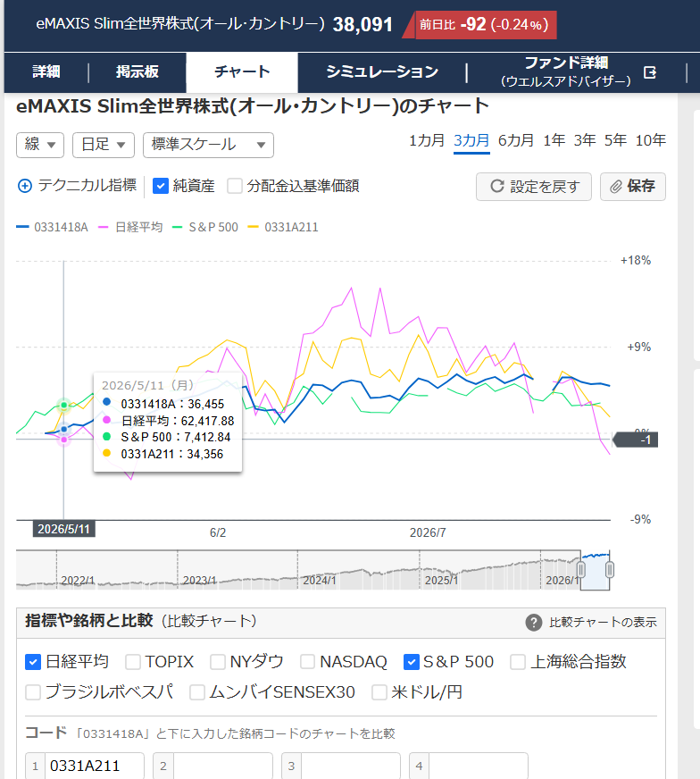Viewport: 700px width, 779px height.
Task: Click the 設定を戻す reset button
Action: [534, 187]
